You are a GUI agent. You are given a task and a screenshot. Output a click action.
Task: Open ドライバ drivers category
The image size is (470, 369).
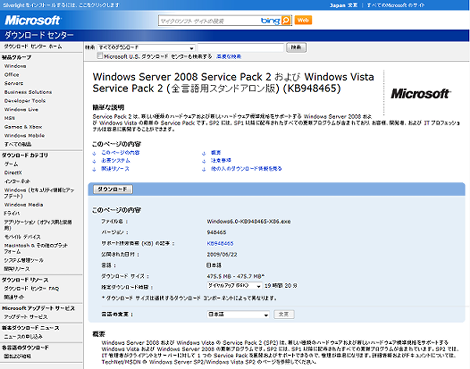[12, 213]
